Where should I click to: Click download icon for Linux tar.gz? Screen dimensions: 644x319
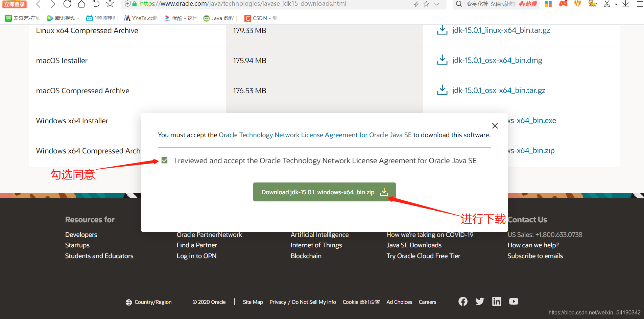[442, 30]
